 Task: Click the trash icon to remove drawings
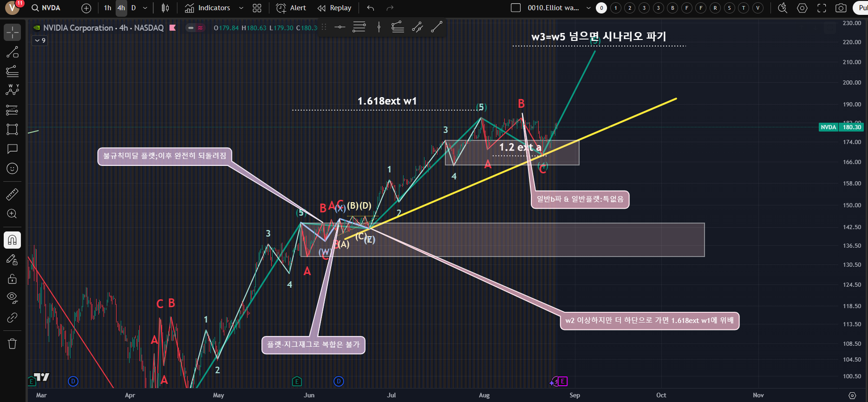coord(13,343)
